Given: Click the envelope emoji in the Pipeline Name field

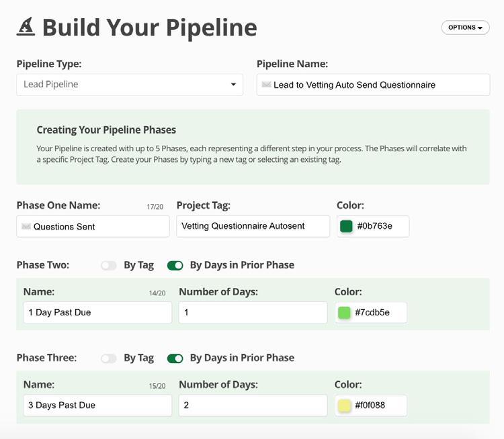Looking at the screenshot, I should [x=267, y=85].
